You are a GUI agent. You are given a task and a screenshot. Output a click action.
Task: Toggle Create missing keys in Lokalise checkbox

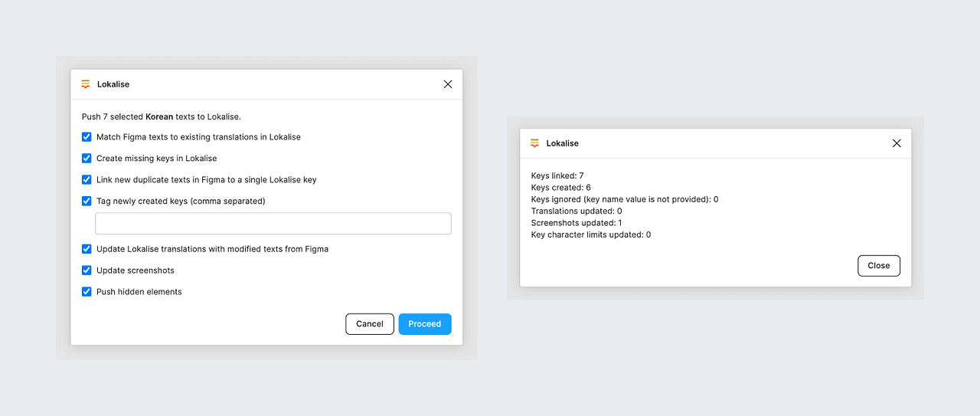(87, 159)
